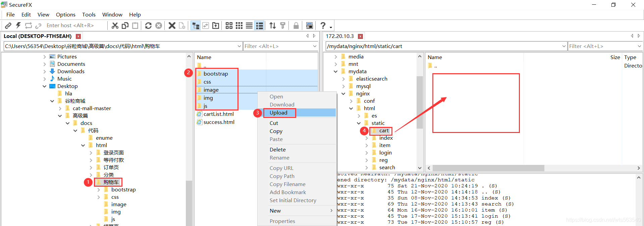Open the File menu

click(x=10, y=14)
